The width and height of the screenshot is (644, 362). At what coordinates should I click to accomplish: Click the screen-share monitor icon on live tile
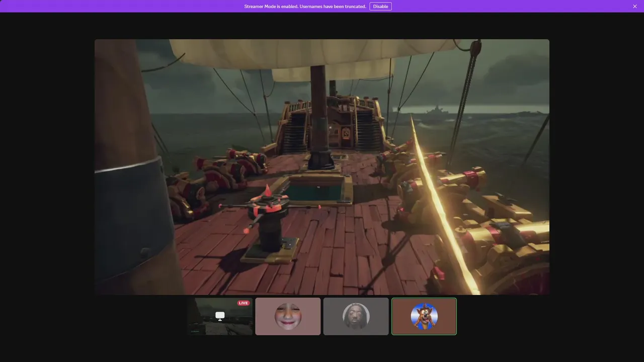coord(220,316)
